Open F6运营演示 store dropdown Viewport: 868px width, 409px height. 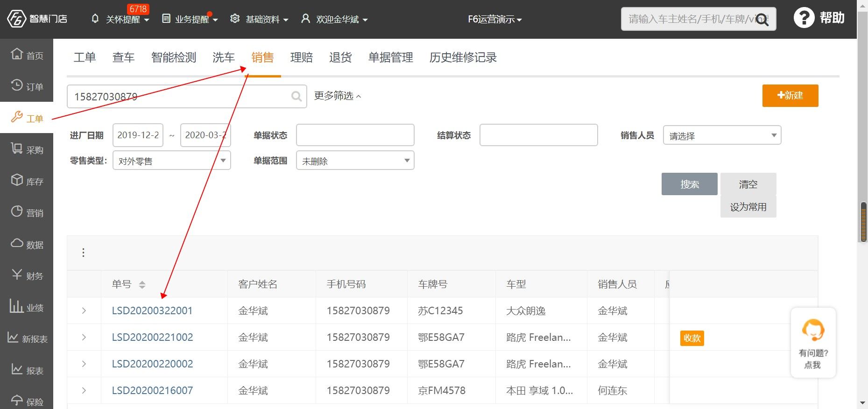[494, 19]
